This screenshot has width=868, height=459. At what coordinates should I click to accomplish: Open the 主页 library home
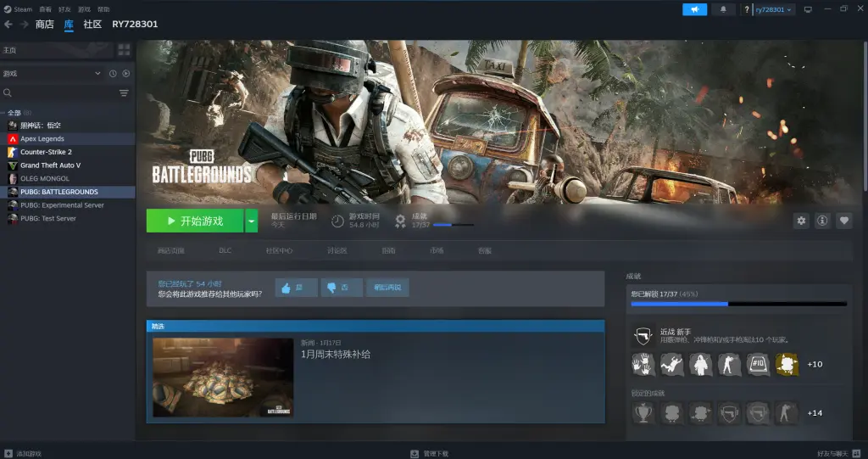pos(57,50)
